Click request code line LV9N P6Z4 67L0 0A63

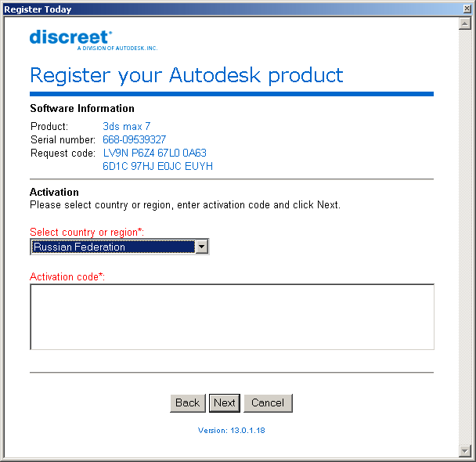pyautogui.click(x=155, y=153)
